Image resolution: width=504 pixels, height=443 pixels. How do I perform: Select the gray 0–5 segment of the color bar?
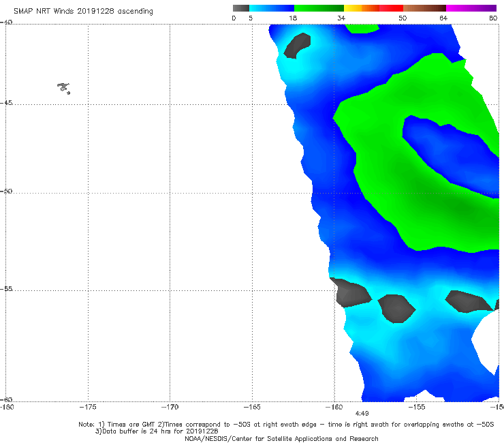point(241,8)
